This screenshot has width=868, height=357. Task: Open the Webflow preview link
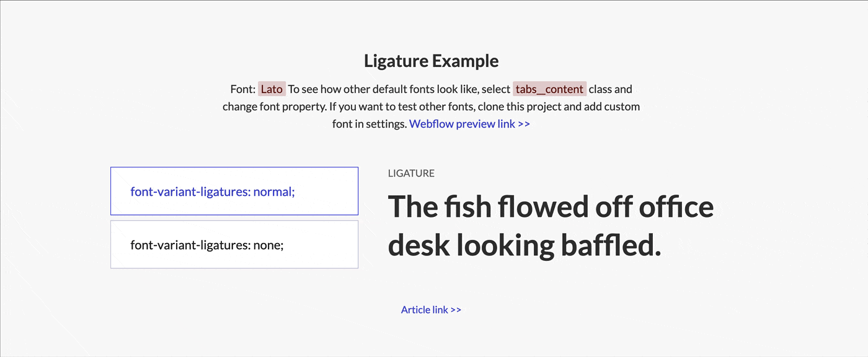[463, 123]
